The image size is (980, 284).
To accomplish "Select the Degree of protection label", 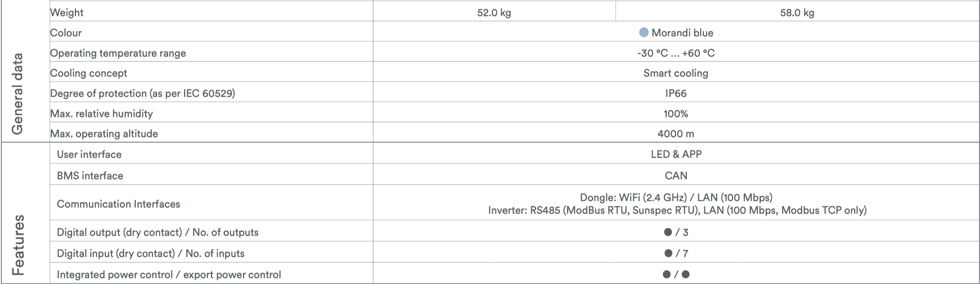I will [142, 93].
